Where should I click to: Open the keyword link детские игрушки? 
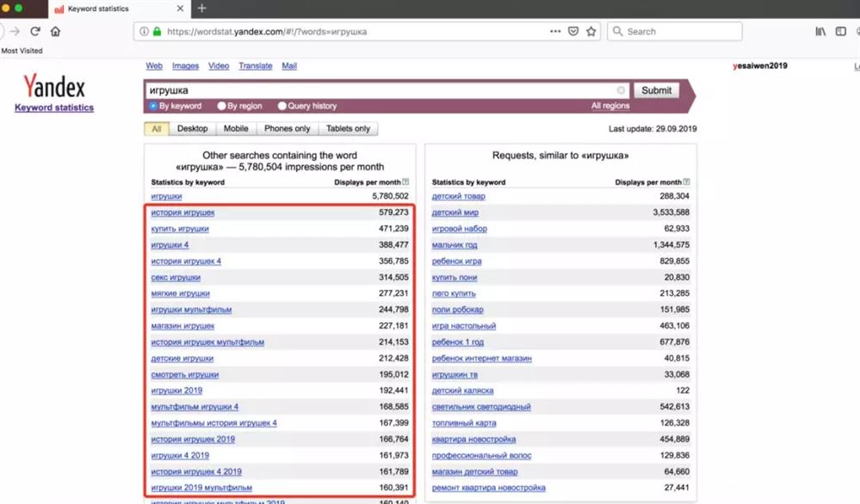(183, 359)
